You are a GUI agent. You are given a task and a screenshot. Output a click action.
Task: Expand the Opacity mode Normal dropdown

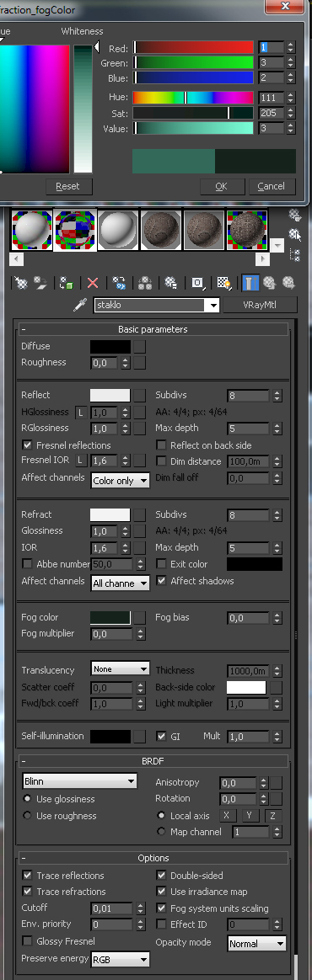tap(257, 944)
